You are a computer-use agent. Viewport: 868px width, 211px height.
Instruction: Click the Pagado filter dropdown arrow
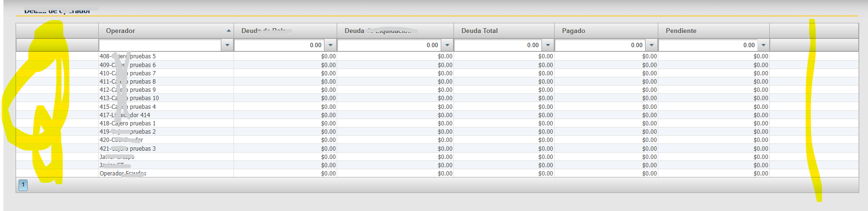(x=651, y=45)
